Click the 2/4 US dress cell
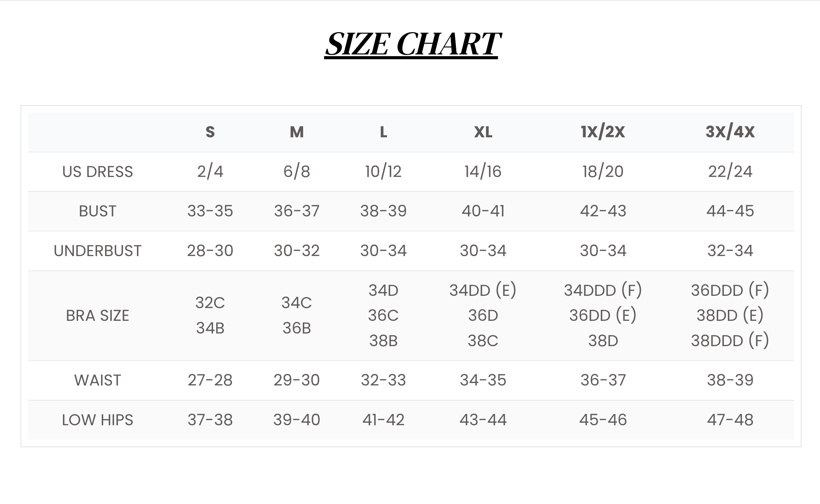 [x=210, y=172]
